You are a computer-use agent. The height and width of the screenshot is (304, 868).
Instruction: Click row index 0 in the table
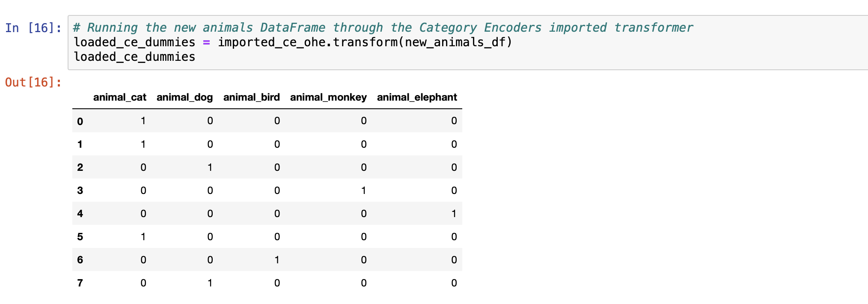pos(80,121)
